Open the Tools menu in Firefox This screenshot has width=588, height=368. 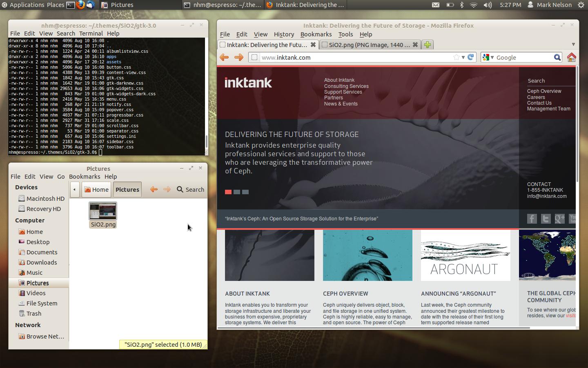(345, 34)
